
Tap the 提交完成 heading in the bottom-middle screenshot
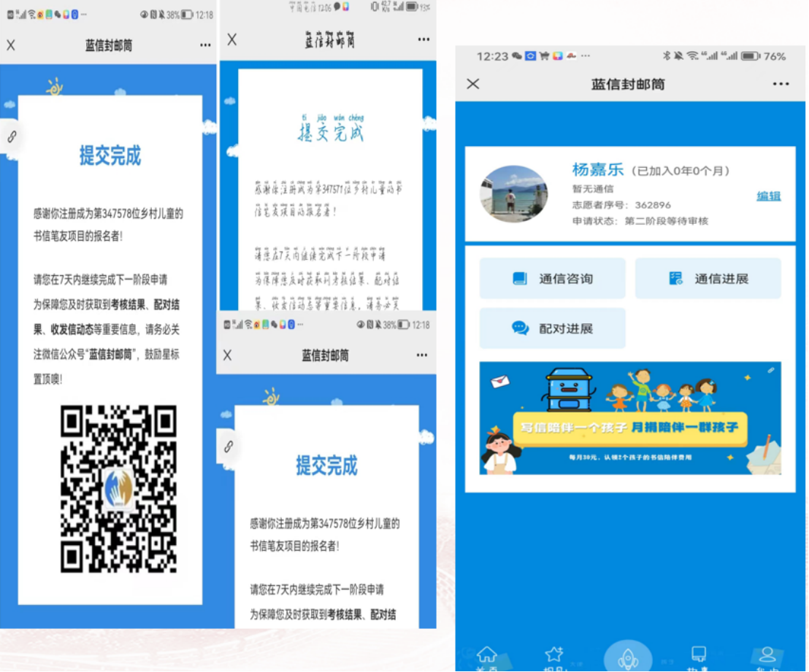326,465
